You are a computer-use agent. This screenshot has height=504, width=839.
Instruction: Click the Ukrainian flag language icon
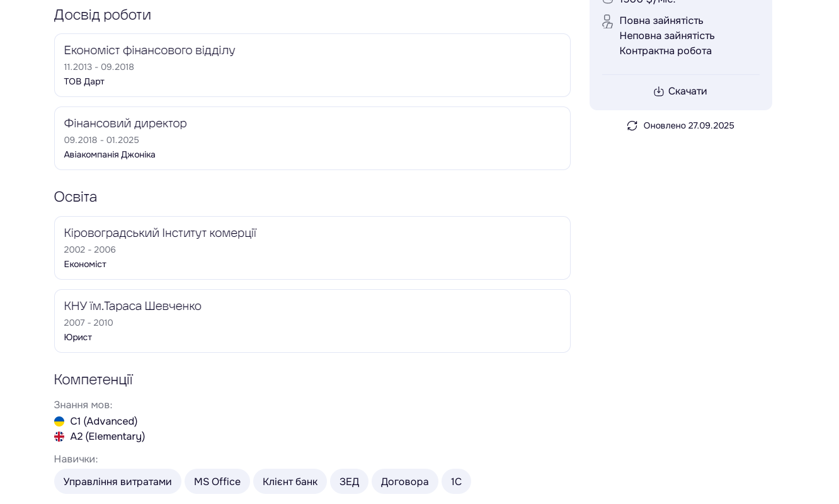coord(59,421)
